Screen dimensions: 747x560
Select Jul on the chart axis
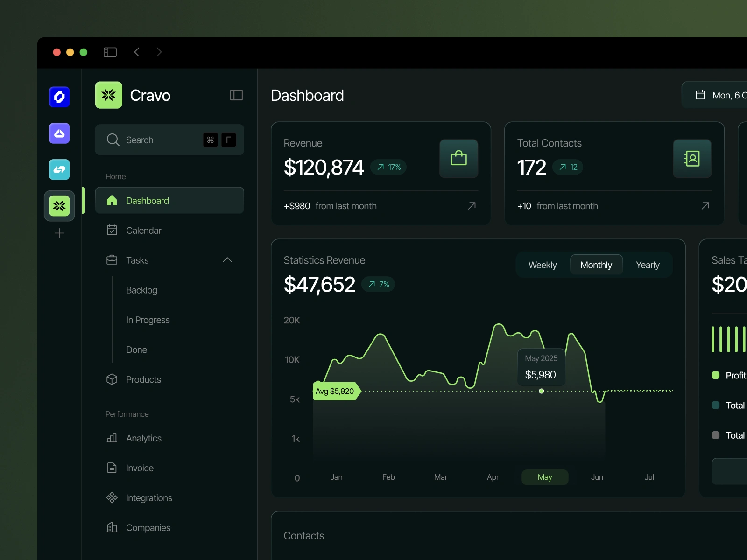(x=649, y=477)
